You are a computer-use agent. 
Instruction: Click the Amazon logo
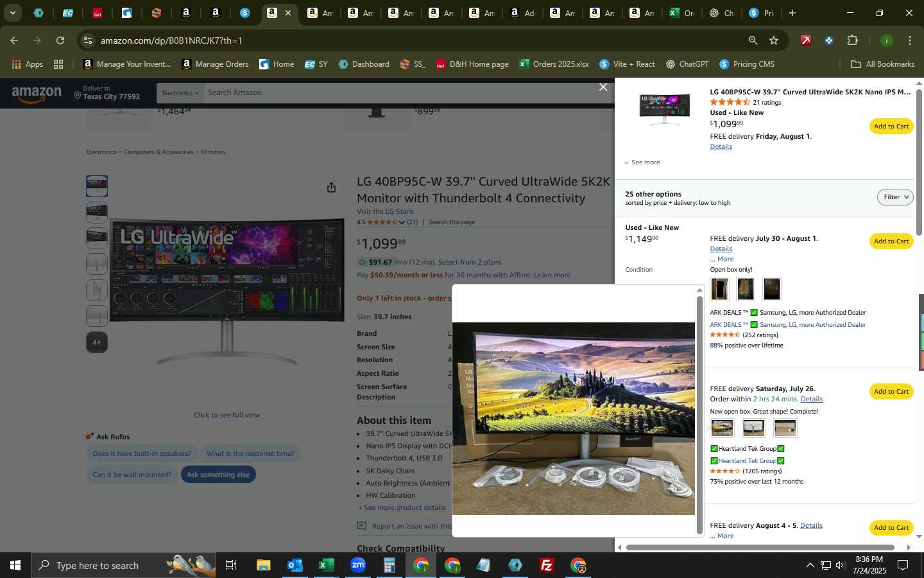pos(37,94)
